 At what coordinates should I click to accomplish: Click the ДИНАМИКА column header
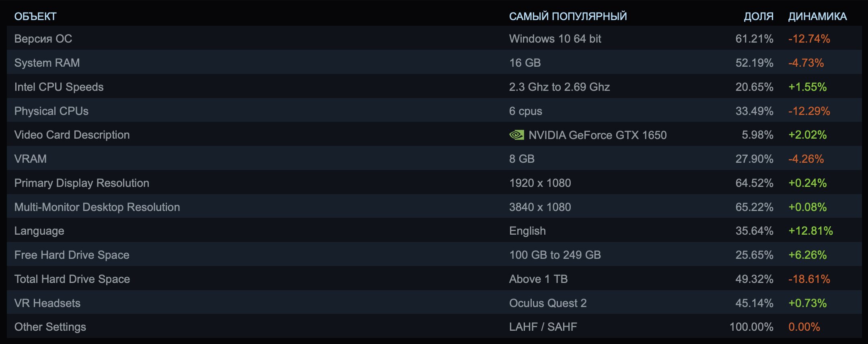[x=817, y=16]
